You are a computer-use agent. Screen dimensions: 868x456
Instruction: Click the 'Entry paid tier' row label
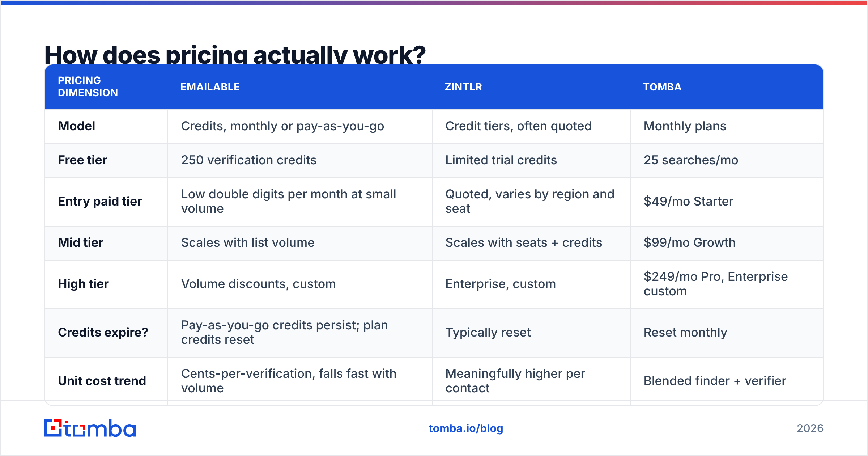pyautogui.click(x=100, y=201)
